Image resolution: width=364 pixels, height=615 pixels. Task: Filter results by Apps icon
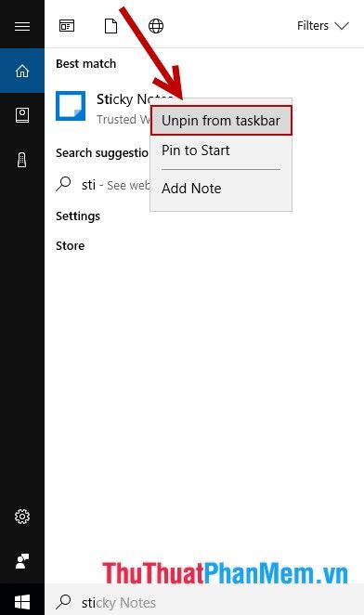(x=67, y=26)
